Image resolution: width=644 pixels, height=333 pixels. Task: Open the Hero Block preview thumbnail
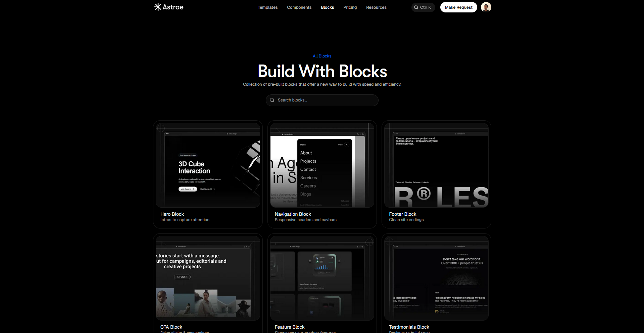point(208,165)
